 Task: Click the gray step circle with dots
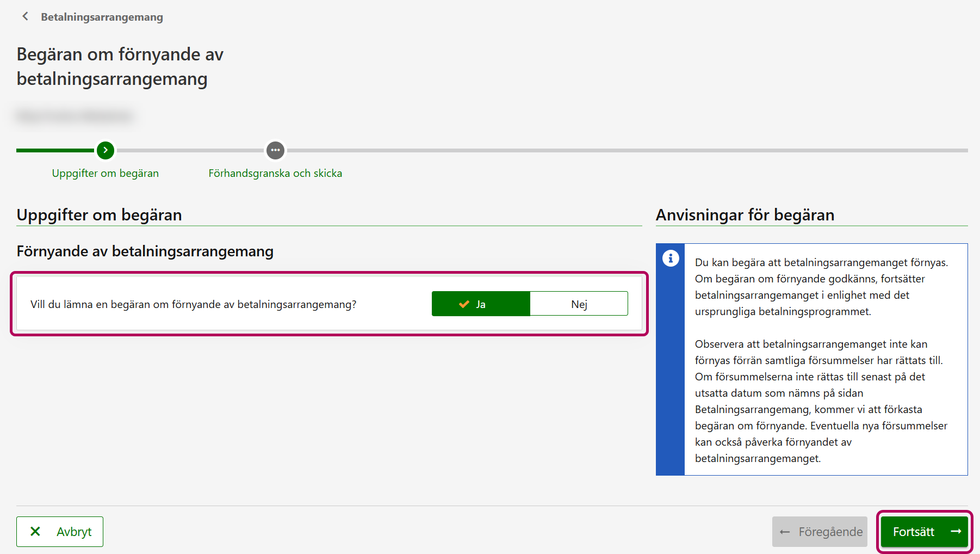pos(275,150)
